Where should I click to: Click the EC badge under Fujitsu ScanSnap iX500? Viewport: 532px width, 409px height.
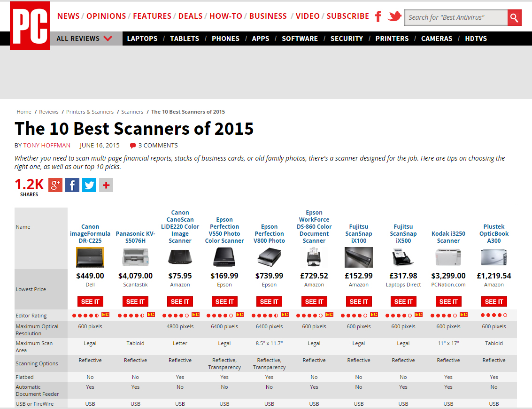click(418, 315)
